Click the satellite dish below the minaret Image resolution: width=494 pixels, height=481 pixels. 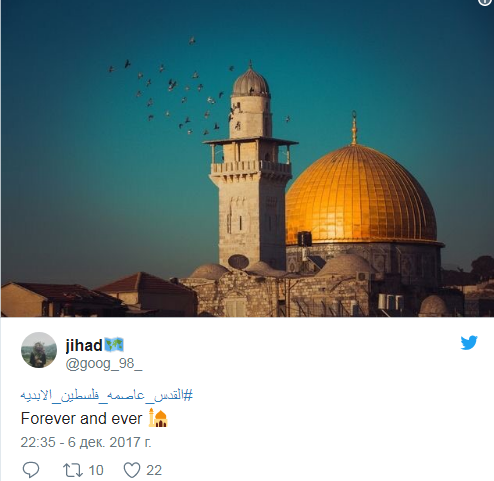pyautogui.click(x=238, y=262)
